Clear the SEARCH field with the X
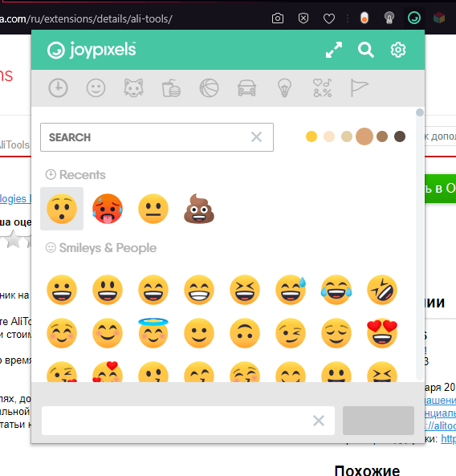 (257, 137)
